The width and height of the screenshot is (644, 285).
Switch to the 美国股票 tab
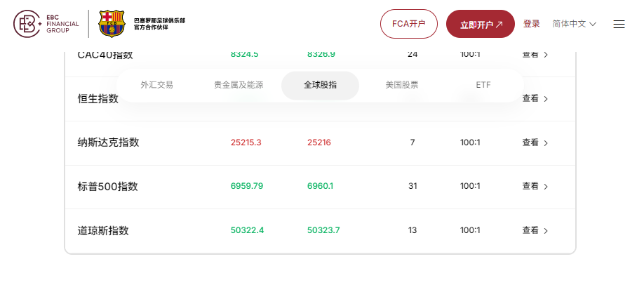(x=402, y=85)
